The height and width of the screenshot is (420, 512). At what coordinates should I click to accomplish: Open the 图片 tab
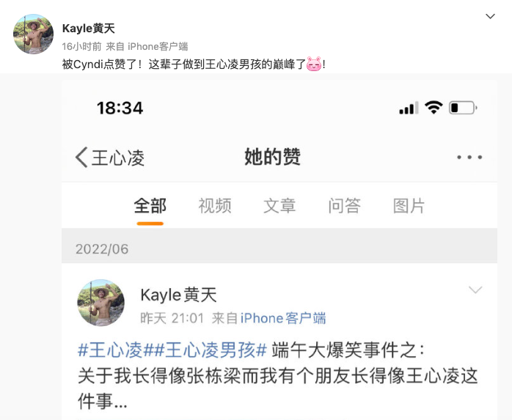[x=409, y=206]
